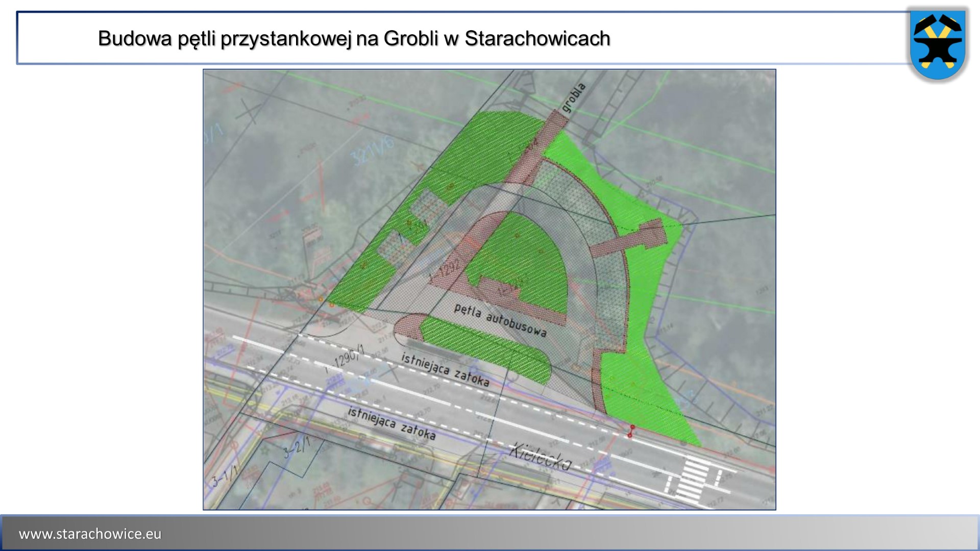Click the red marker point by the road

click(631, 431)
